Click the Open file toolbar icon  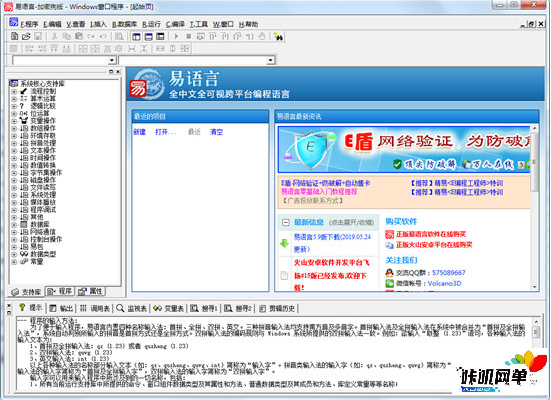(x=26, y=36)
